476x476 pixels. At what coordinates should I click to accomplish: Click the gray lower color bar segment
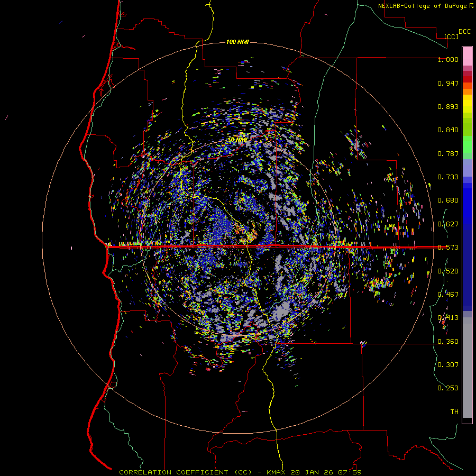(x=467, y=368)
